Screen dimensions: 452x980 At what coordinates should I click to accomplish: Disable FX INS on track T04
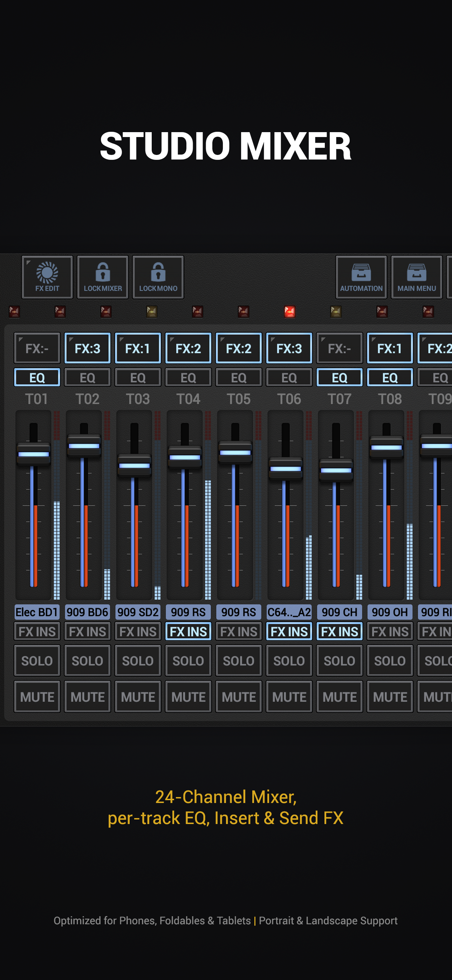click(x=189, y=632)
